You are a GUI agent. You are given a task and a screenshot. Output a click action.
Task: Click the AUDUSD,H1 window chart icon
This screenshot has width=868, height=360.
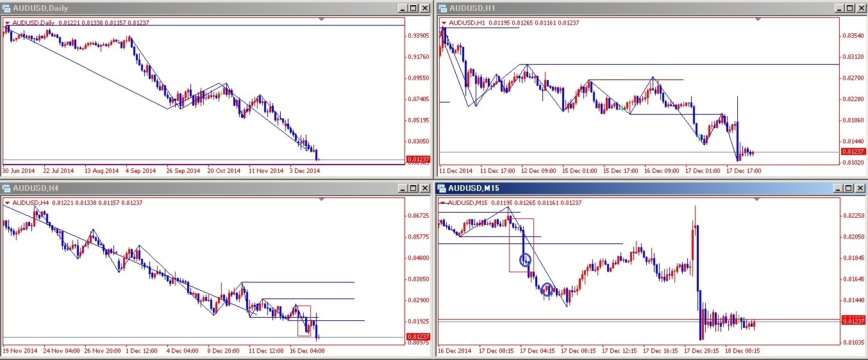point(442,8)
